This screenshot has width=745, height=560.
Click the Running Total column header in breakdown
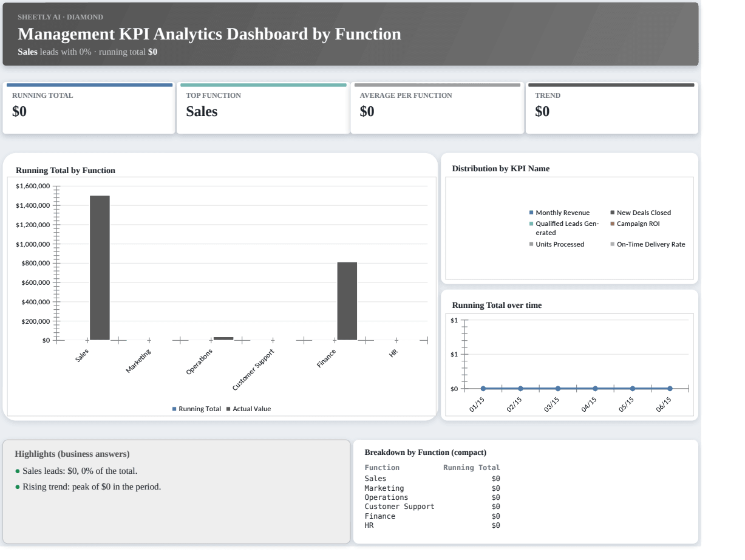(472, 468)
